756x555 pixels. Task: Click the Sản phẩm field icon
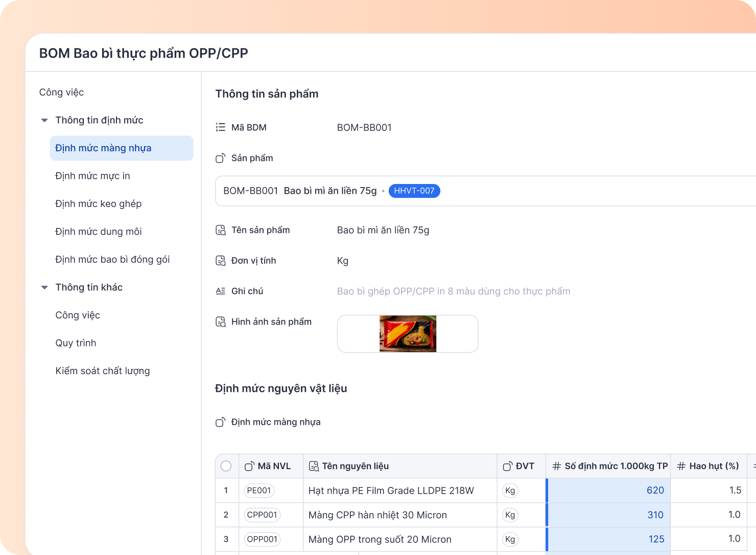tap(220, 158)
